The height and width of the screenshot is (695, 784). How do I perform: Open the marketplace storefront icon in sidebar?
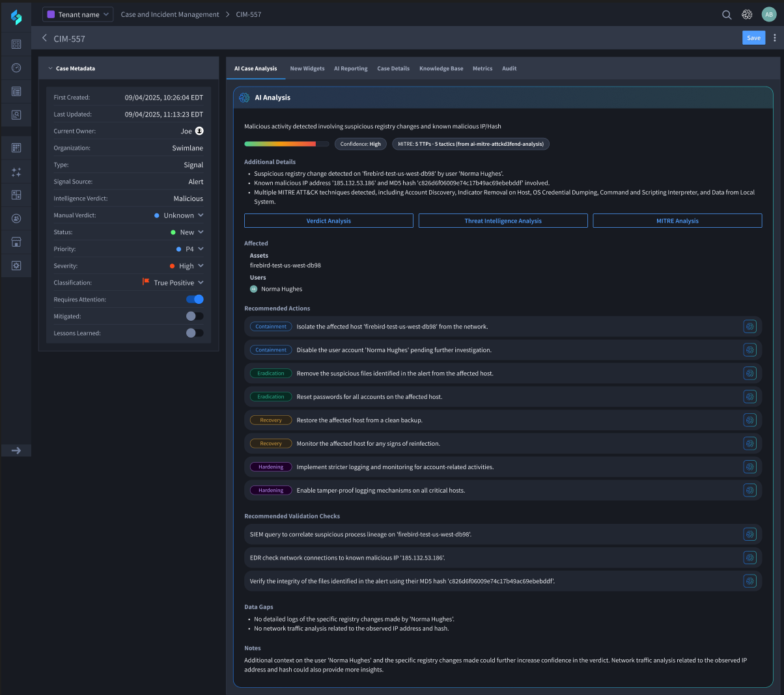tap(16, 241)
